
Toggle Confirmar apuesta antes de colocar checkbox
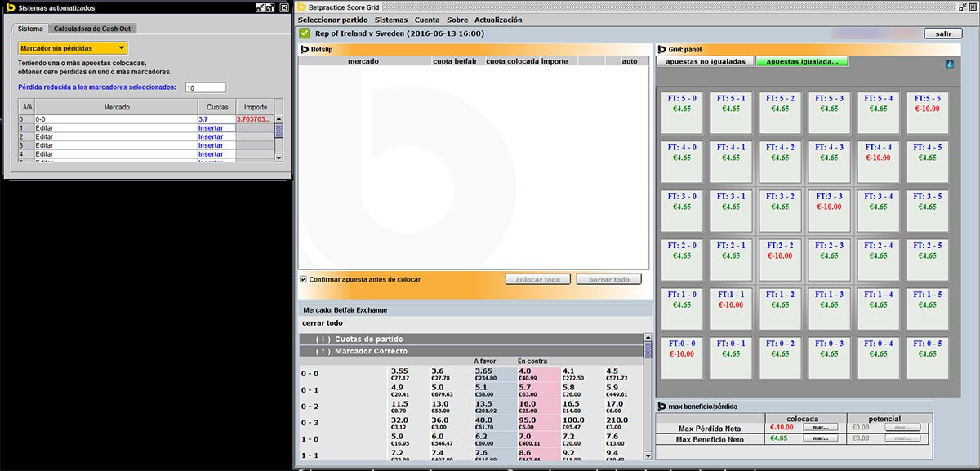[x=304, y=279]
